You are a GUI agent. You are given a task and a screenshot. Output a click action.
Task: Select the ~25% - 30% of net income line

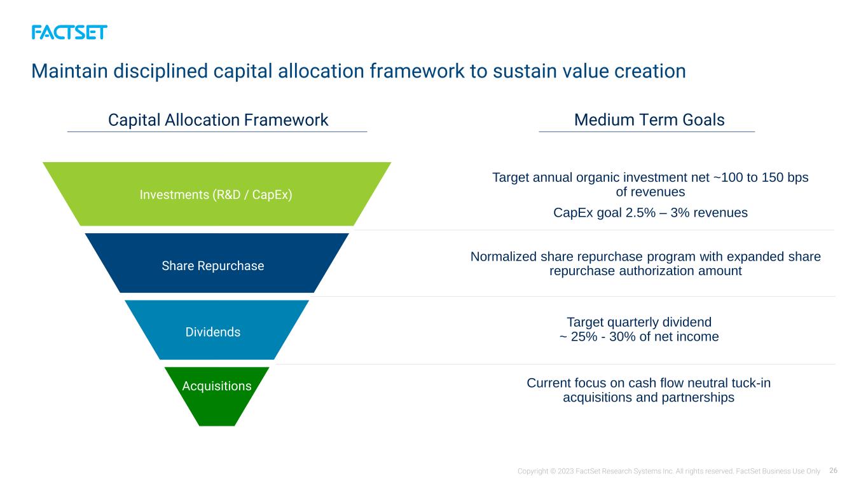(638, 337)
